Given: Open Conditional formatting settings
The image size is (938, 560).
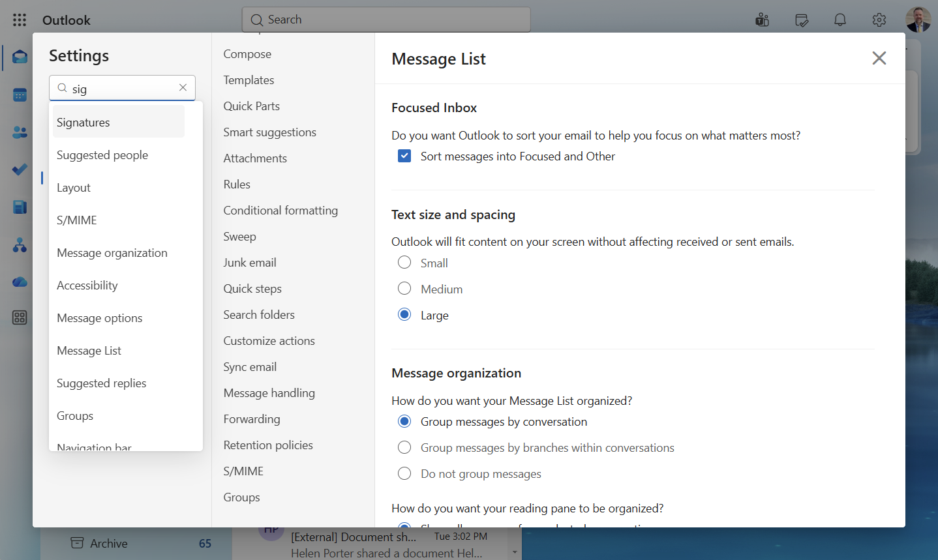Looking at the screenshot, I should coord(280,211).
